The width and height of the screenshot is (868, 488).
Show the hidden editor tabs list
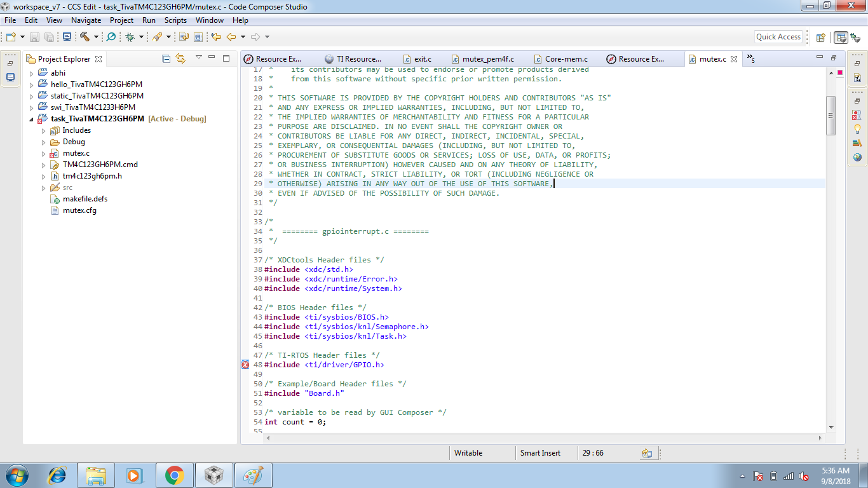(x=751, y=58)
